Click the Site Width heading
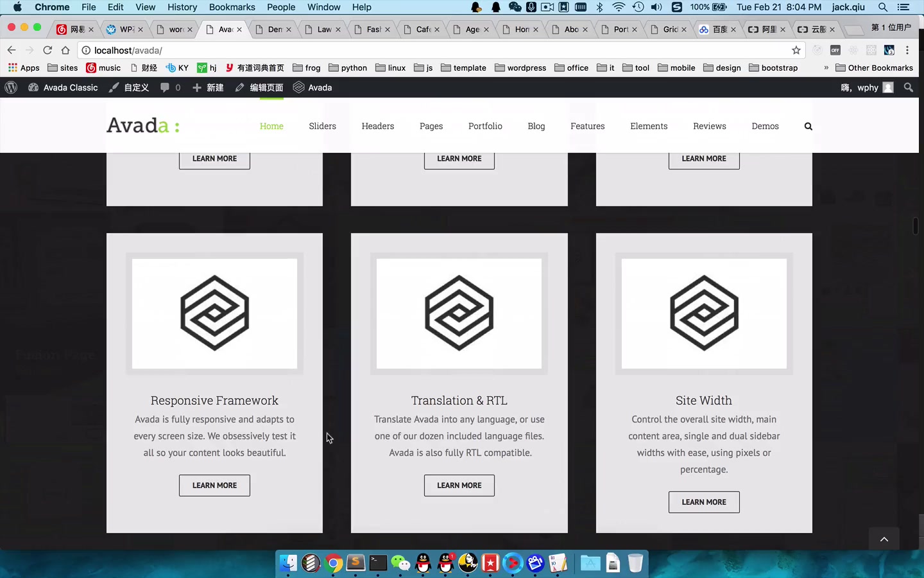This screenshot has width=924, height=578. [704, 400]
